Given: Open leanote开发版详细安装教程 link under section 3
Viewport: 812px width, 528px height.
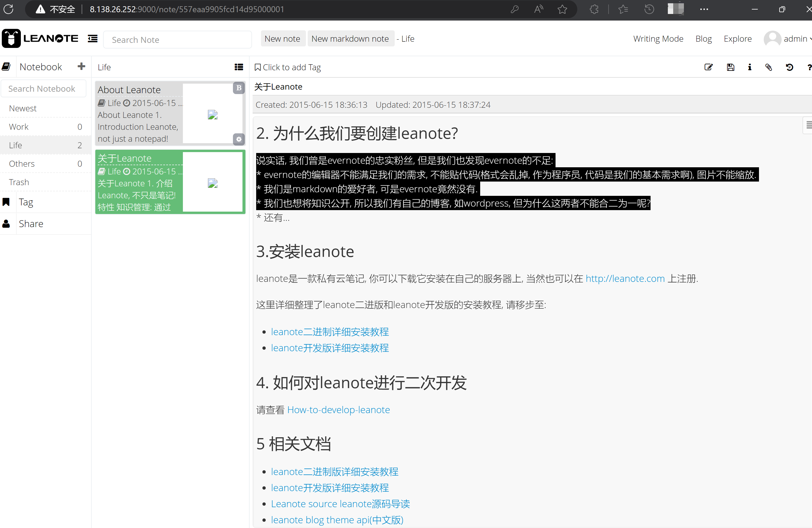Looking at the screenshot, I should (x=330, y=348).
